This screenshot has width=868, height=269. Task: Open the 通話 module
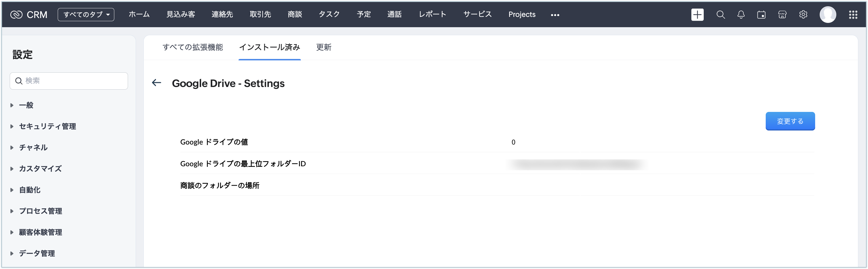point(395,15)
